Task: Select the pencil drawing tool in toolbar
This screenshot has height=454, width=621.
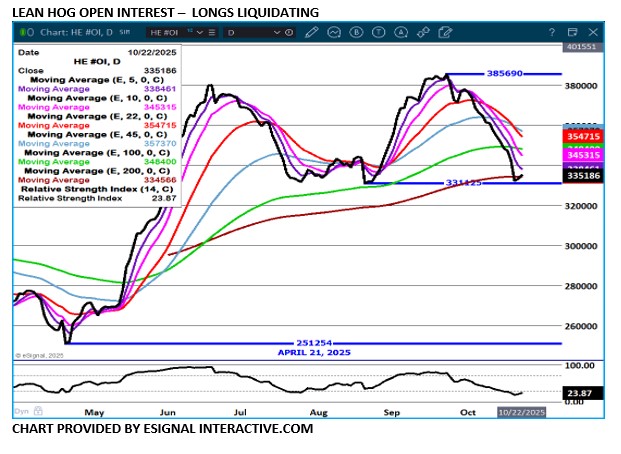Action: [x=311, y=33]
